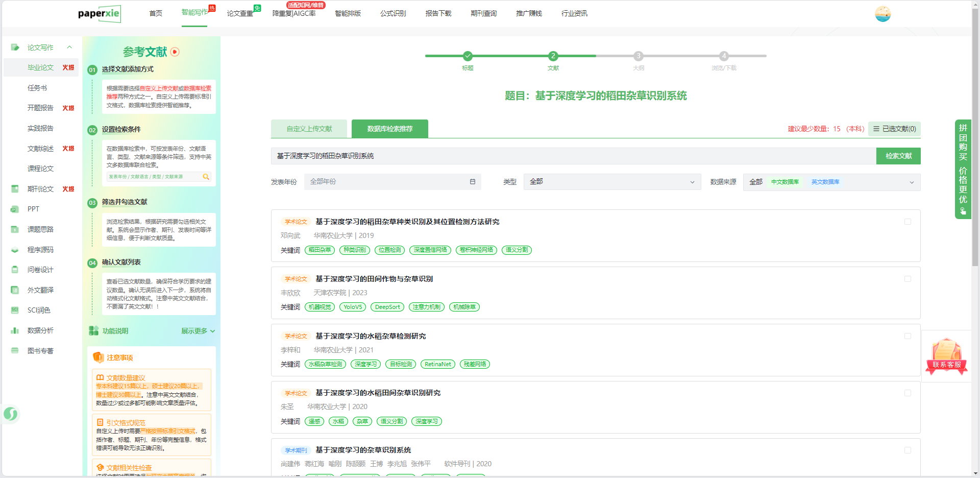The width and height of the screenshot is (980, 478).
Task: Select the 田间作物与杂草识别 paper checkbox
Action: click(908, 279)
